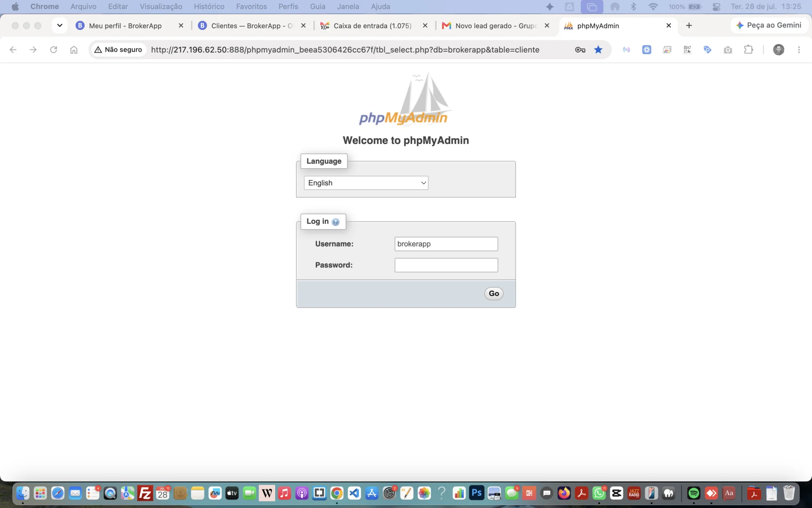812x508 pixels.
Task: Launch FileZilla from the Dock
Action: [x=145, y=493]
